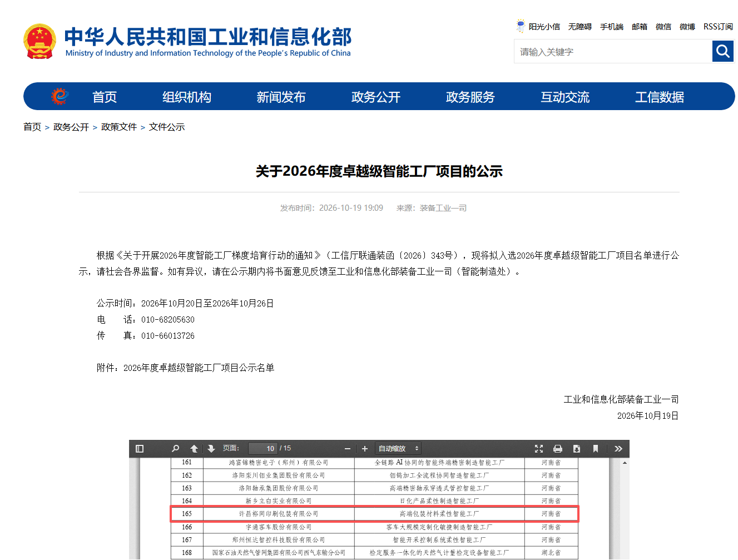Viewport: 738px width, 560px height.
Task: Click RSS订阅 subscription link
Action: tap(718, 27)
